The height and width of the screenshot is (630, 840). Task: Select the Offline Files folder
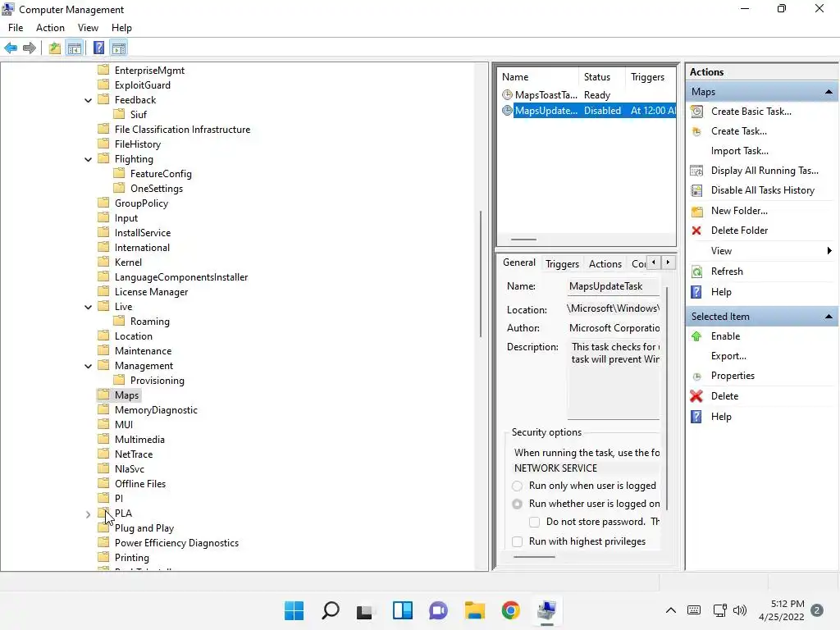click(139, 484)
